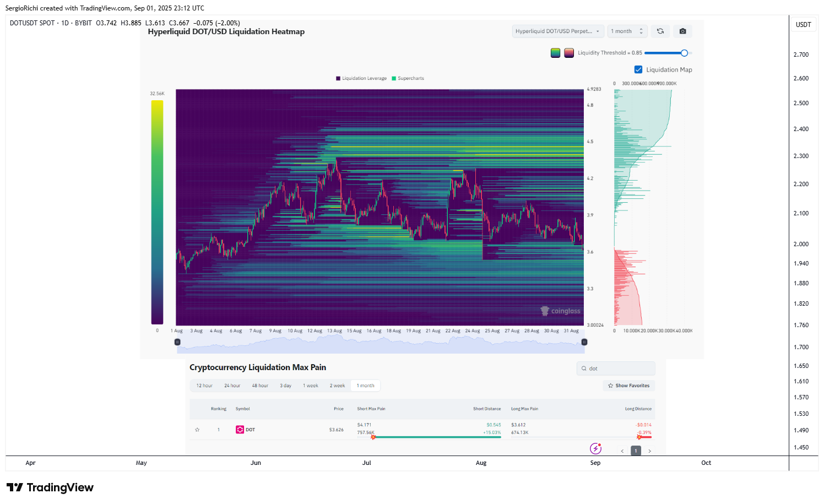Sort by Price column header
Screen dimensions: 824x504
click(x=339, y=409)
